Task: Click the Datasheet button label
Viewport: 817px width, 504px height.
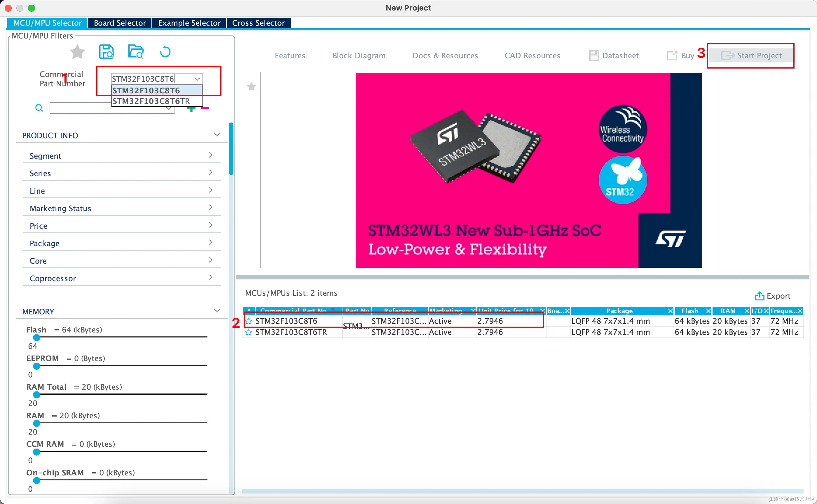Action: tap(620, 56)
